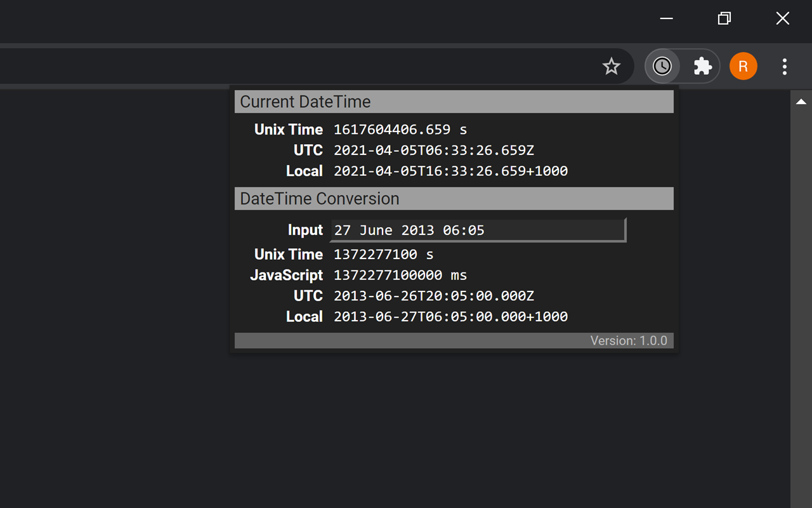
Task: Click the bookmark star icon
Action: tap(611, 66)
